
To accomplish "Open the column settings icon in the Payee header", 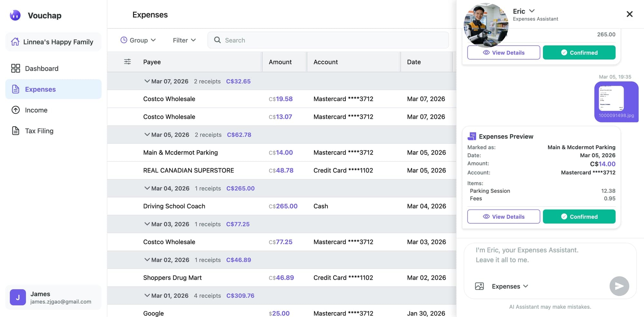I will click(x=127, y=61).
